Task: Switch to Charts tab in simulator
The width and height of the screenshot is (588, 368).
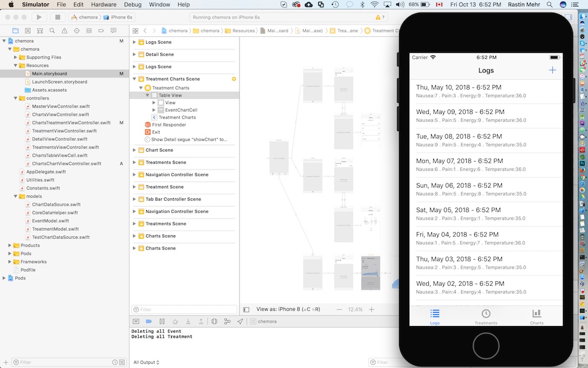Action: click(x=537, y=317)
